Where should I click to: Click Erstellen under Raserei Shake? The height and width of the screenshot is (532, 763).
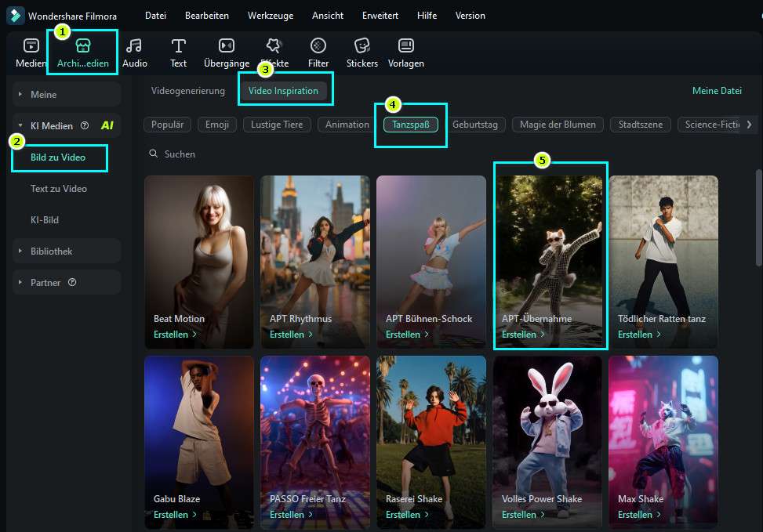coord(407,515)
